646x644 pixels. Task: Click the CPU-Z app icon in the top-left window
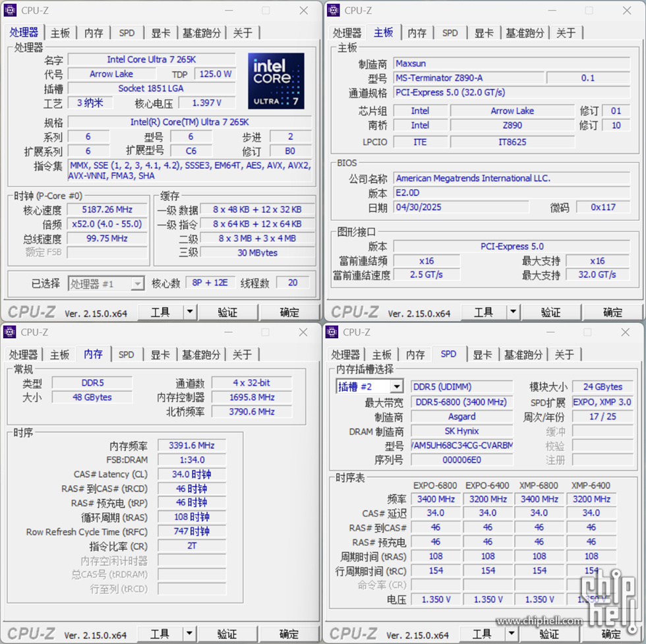point(10,11)
